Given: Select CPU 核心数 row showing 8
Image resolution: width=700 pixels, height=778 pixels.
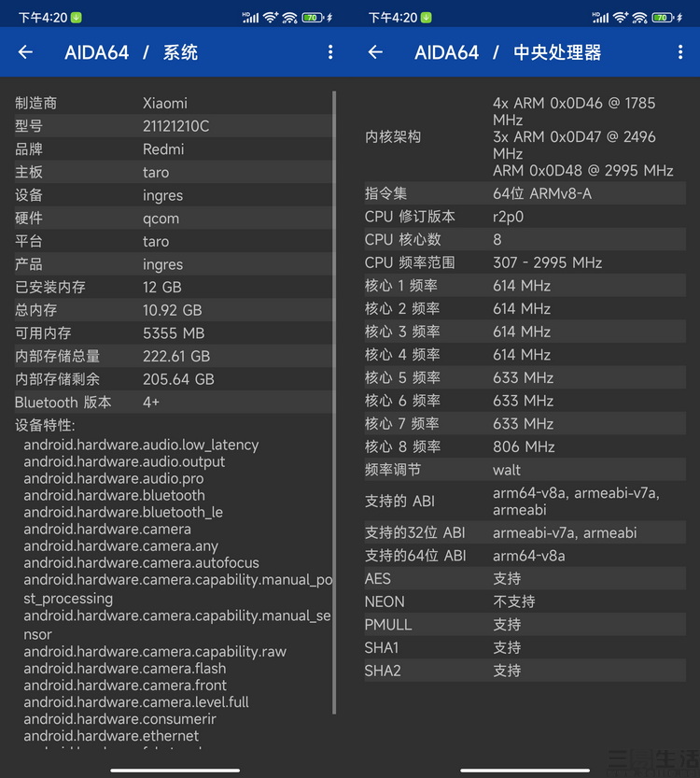Looking at the screenshot, I should 525,240.
